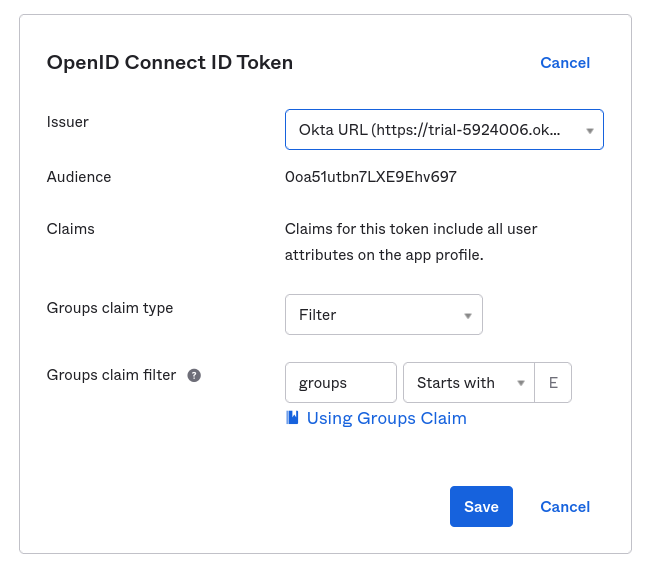Screen dimensions: 654x568
Task: Click the filter expression value text box
Action: (x=554, y=383)
